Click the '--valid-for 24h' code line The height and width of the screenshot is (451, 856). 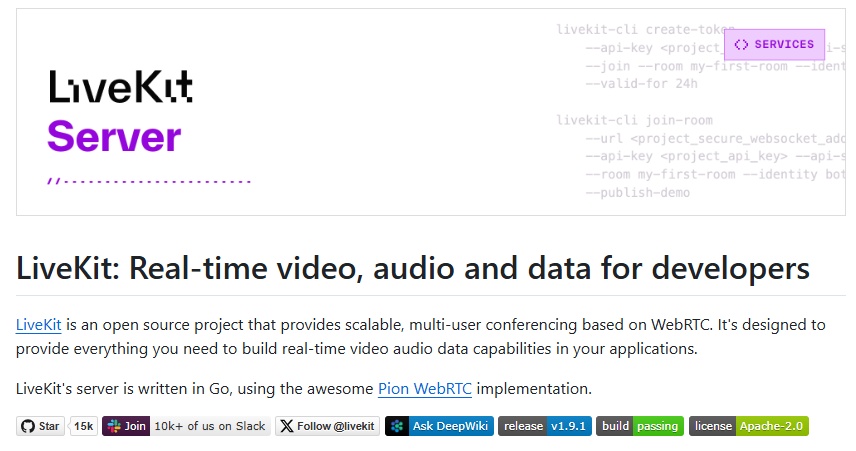pyautogui.click(x=641, y=84)
